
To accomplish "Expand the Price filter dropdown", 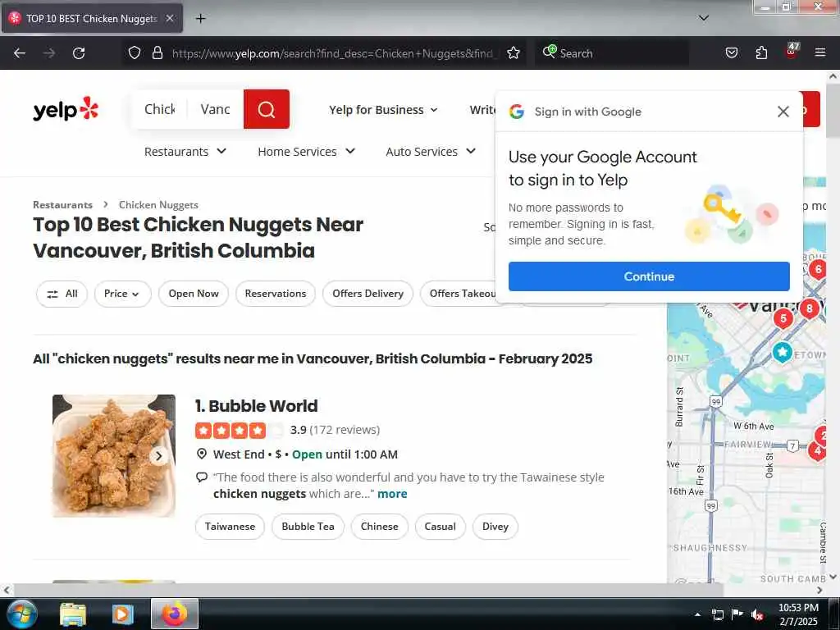I will click(123, 294).
